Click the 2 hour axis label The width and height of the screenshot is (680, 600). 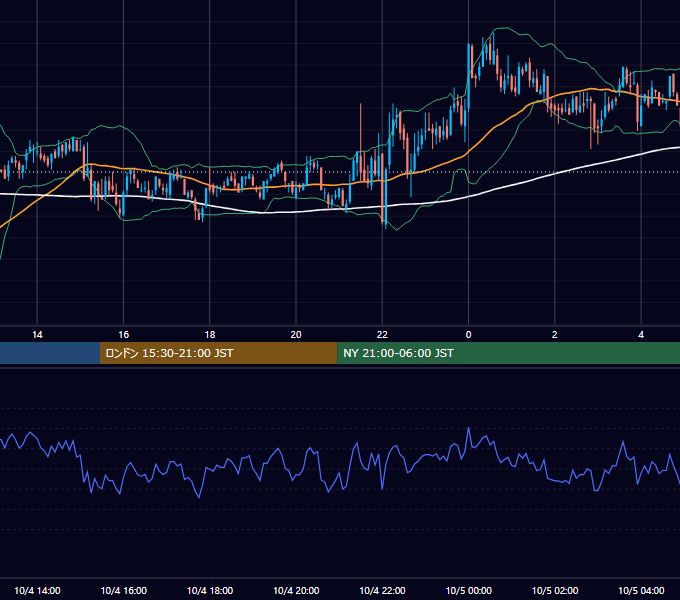[555, 335]
